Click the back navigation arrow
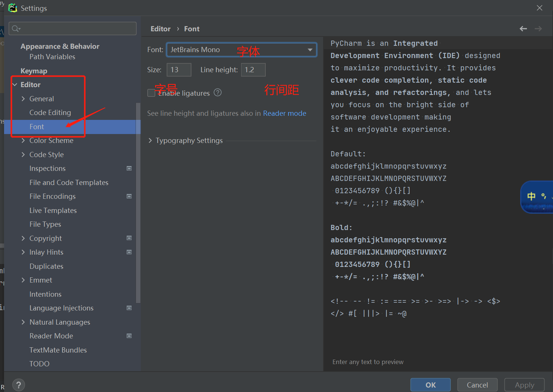The width and height of the screenshot is (553, 392). (x=523, y=29)
